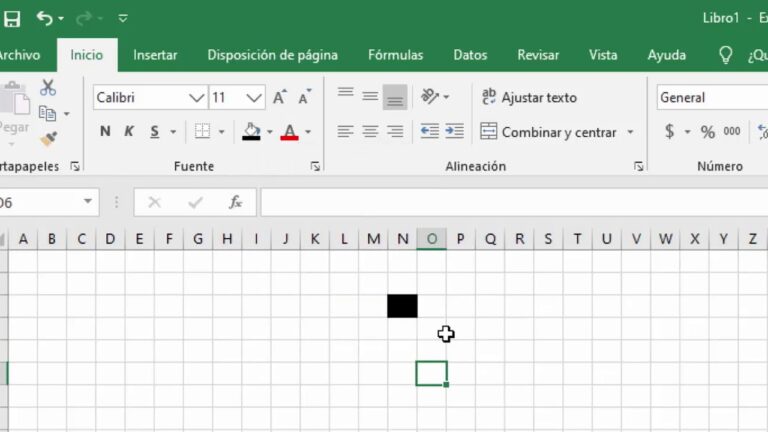Increase font size with large A
This screenshot has height=432, width=768.
tap(280, 97)
